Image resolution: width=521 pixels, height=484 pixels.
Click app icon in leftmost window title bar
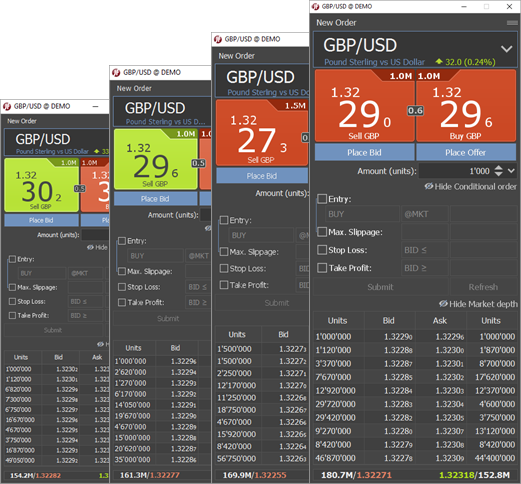click(7, 106)
